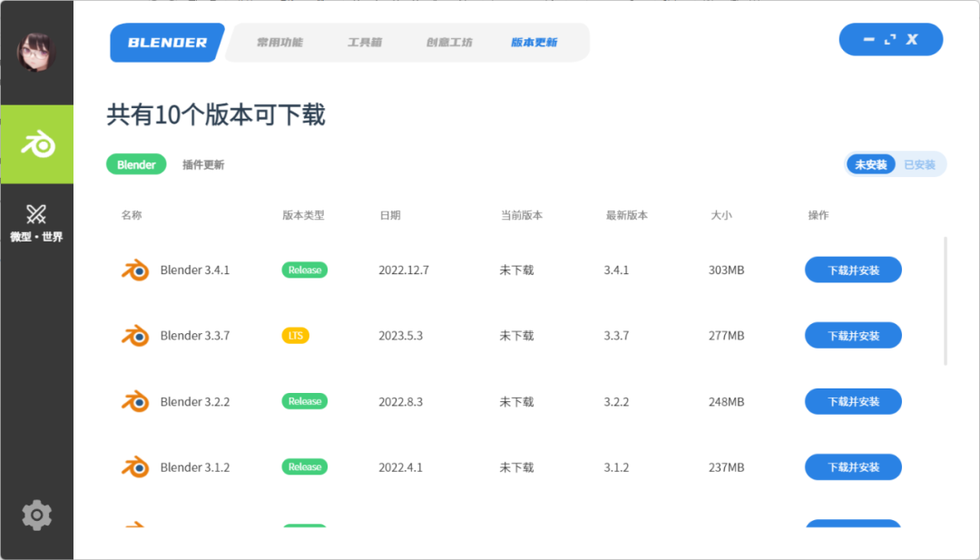This screenshot has width=980, height=560.
Task: Click the Blender 3.4.1 row icon
Action: click(x=135, y=270)
